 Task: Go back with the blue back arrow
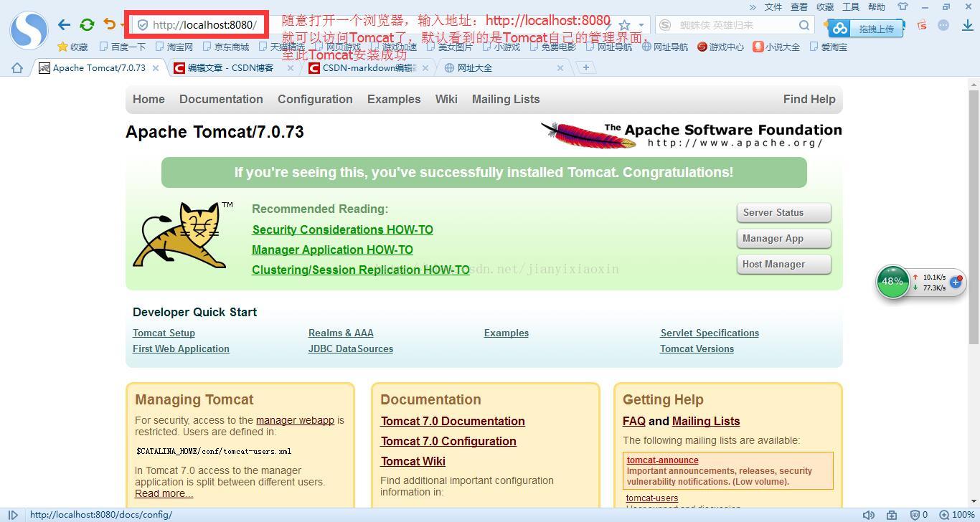click(64, 24)
